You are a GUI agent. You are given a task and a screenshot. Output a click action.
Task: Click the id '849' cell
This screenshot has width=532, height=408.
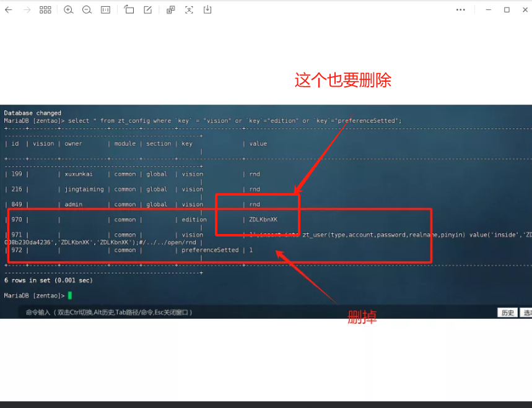[17, 204]
